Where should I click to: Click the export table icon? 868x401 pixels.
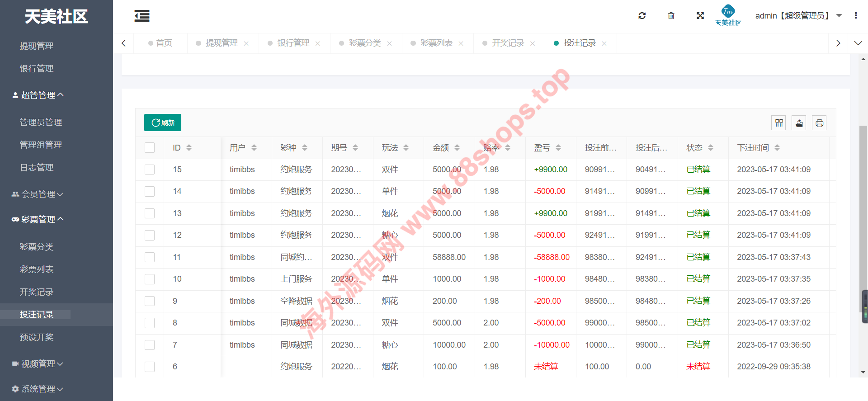click(x=799, y=123)
